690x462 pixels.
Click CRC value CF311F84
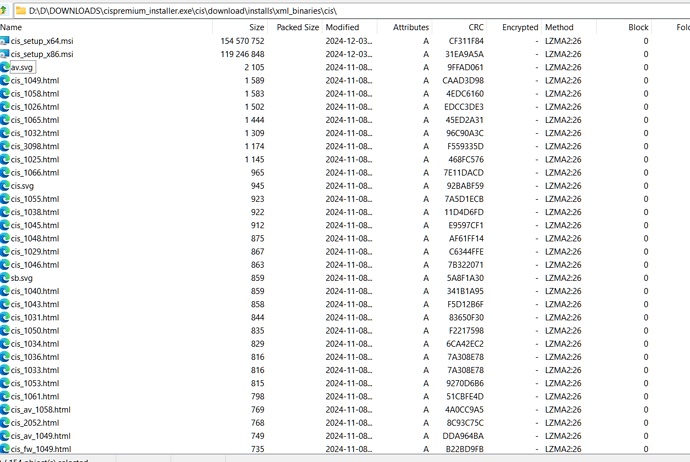pos(466,41)
